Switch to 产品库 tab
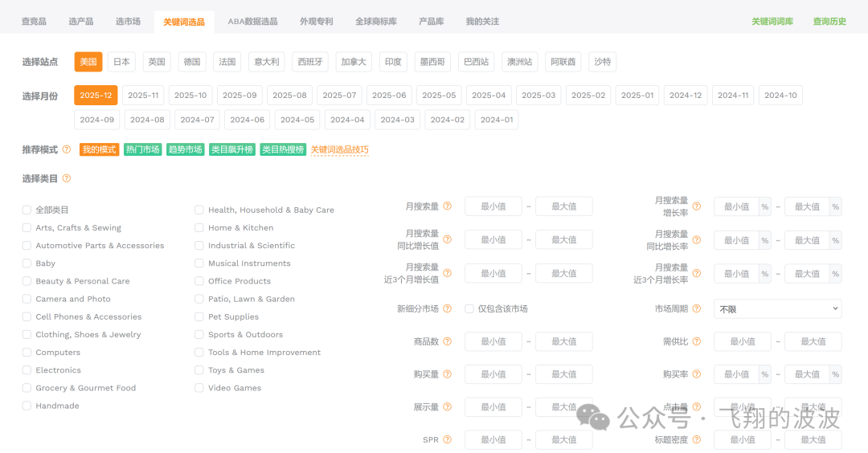 point(432,22)
